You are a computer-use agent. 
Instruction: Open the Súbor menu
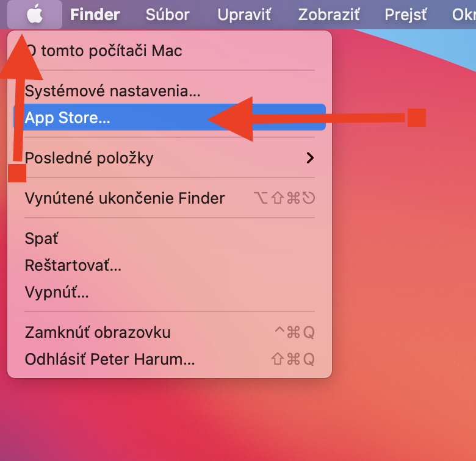coord(167,14)
